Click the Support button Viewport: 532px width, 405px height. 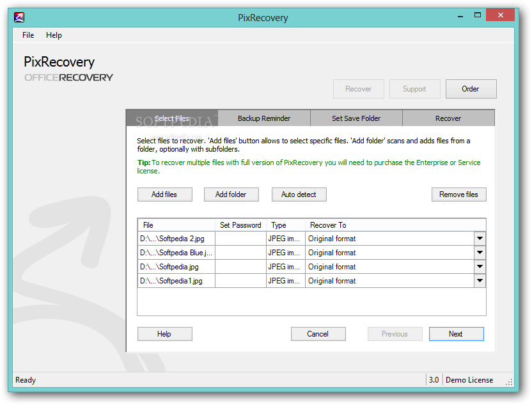click(x=414, y=89)
